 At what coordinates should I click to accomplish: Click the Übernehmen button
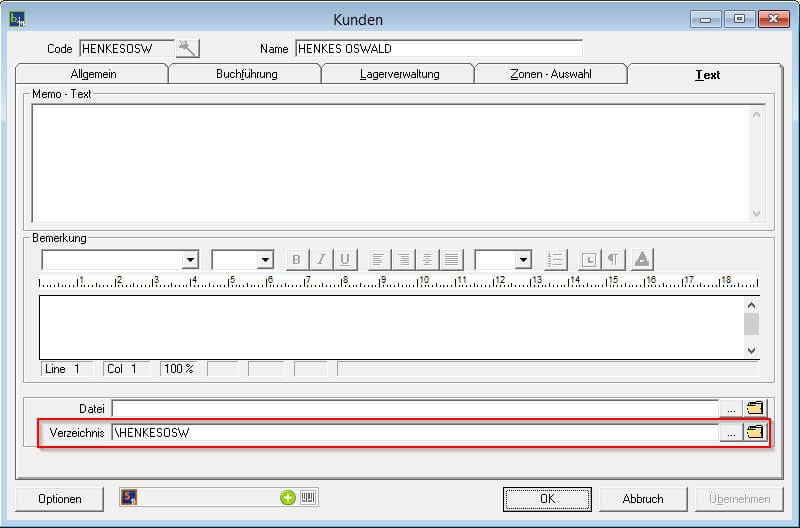tap(739, 499)
